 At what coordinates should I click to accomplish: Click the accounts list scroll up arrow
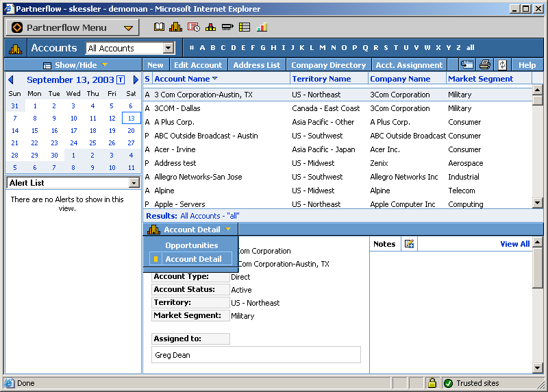point(537,90)
